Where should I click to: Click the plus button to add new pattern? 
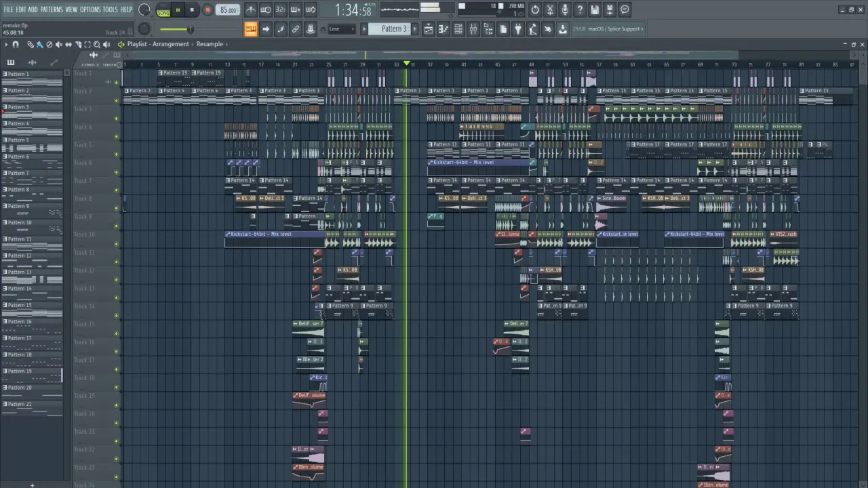point(415,29)
